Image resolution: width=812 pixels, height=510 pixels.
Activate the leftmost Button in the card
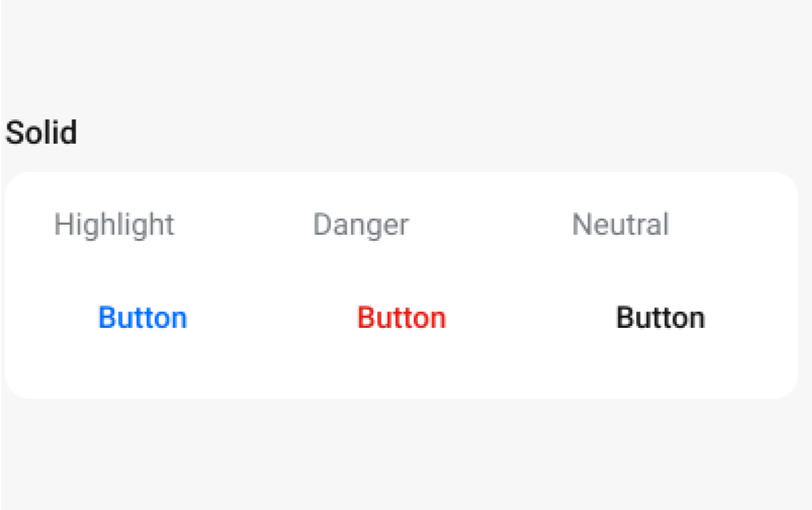pyautogui.click(x=142, y=317)
